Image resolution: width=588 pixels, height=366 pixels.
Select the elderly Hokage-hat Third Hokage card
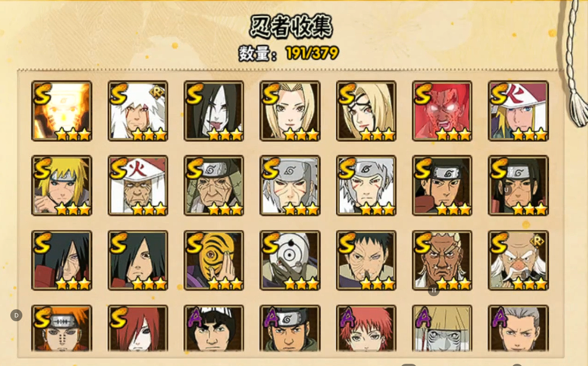coord(138,185)
